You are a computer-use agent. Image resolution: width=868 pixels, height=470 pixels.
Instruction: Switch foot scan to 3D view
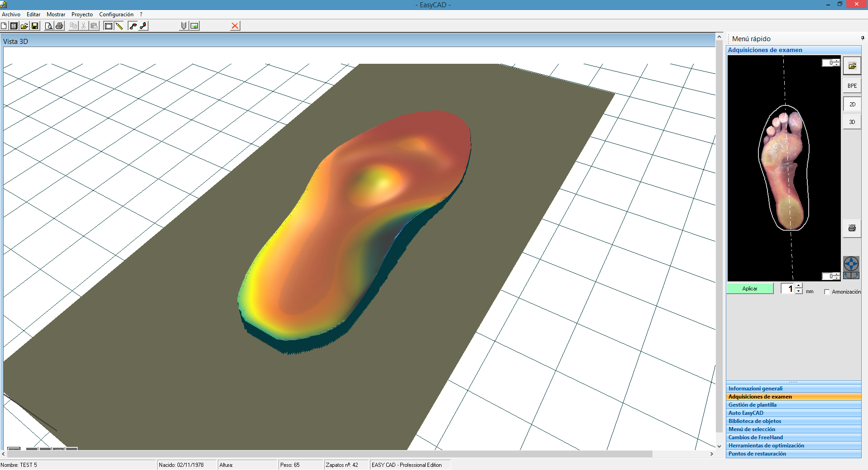(852, 122)
